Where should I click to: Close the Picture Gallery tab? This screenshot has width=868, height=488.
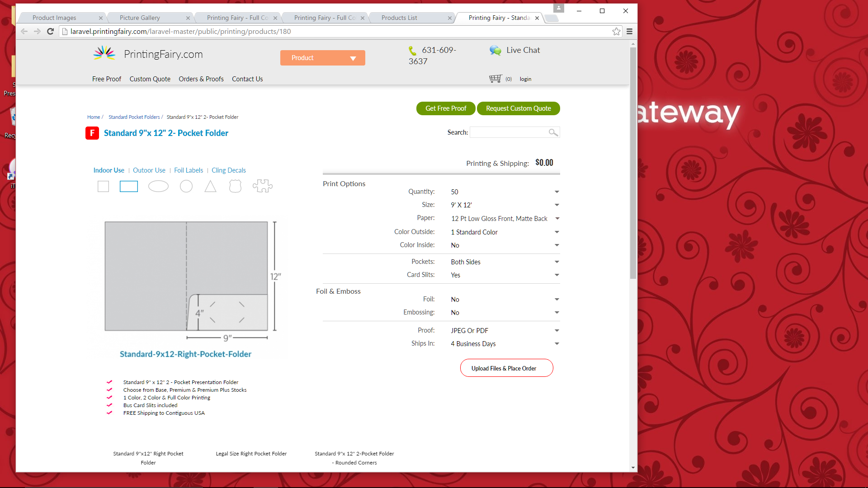click(x=188, y=18)
